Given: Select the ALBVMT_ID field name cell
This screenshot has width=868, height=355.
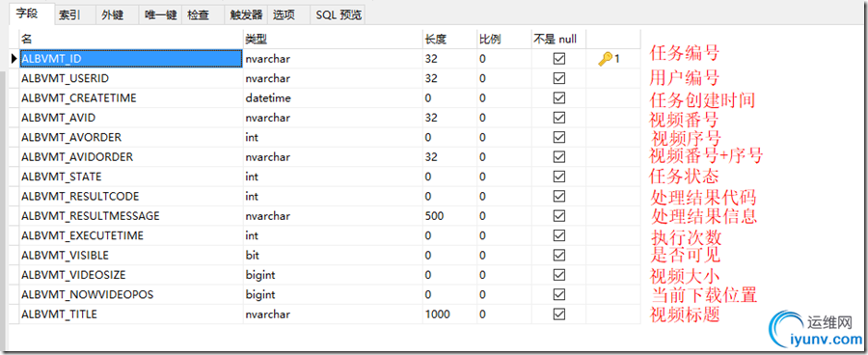Looking at the screenshot, I should click(130, 59).
